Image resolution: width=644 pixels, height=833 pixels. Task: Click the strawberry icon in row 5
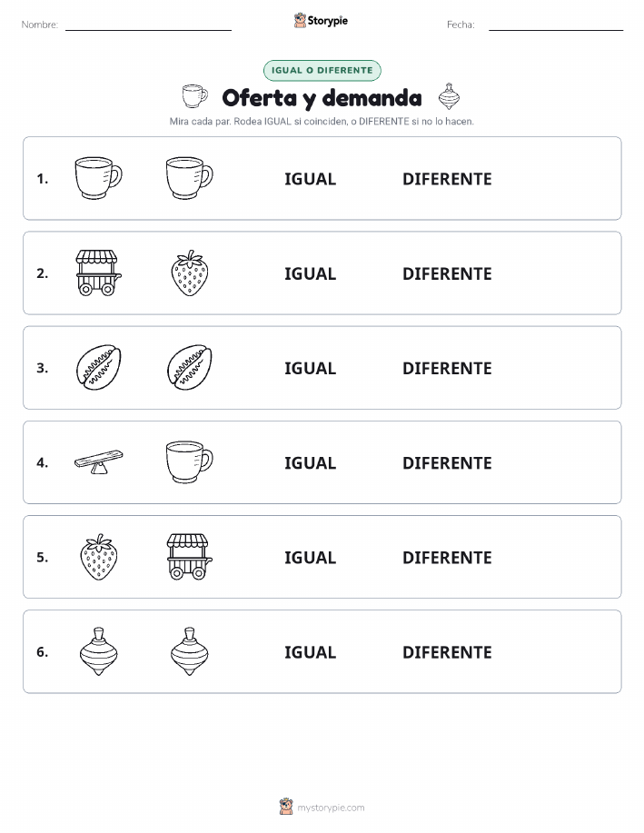click(98, 556)
